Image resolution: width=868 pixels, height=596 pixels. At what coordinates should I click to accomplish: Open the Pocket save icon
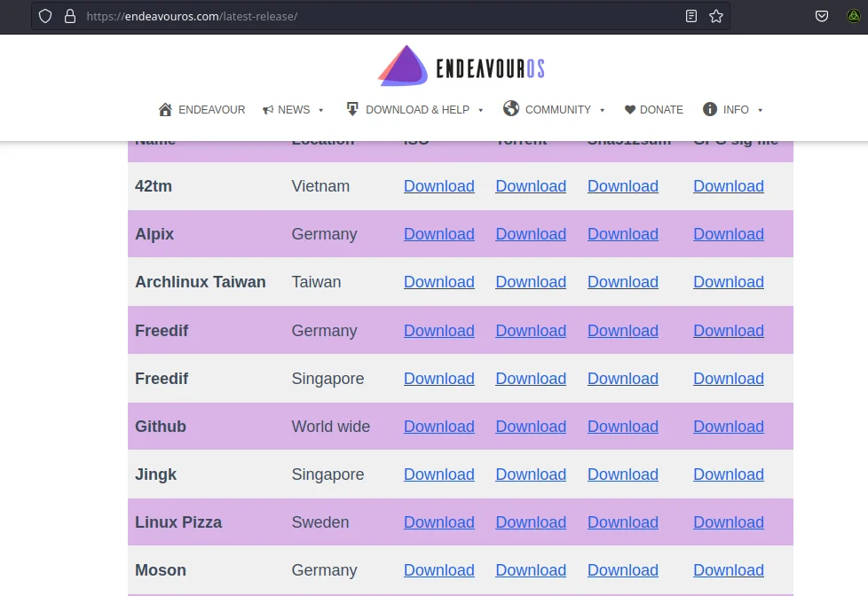(x=822, y=16)
